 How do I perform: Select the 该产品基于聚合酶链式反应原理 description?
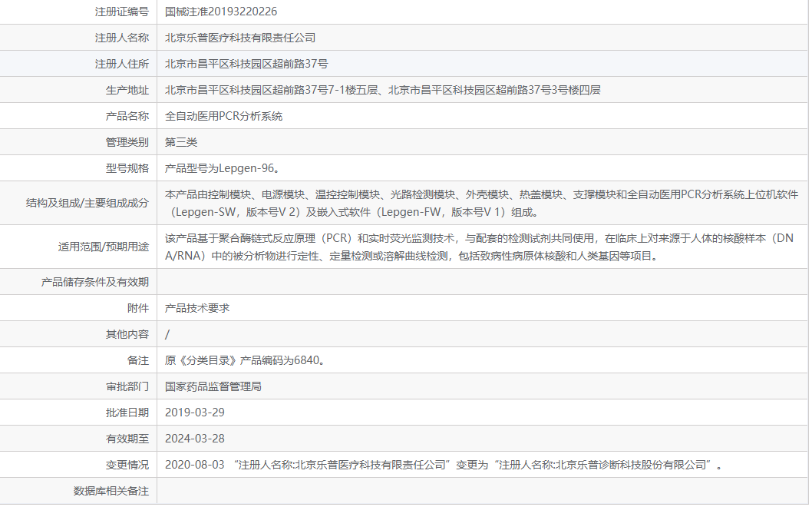479,247
